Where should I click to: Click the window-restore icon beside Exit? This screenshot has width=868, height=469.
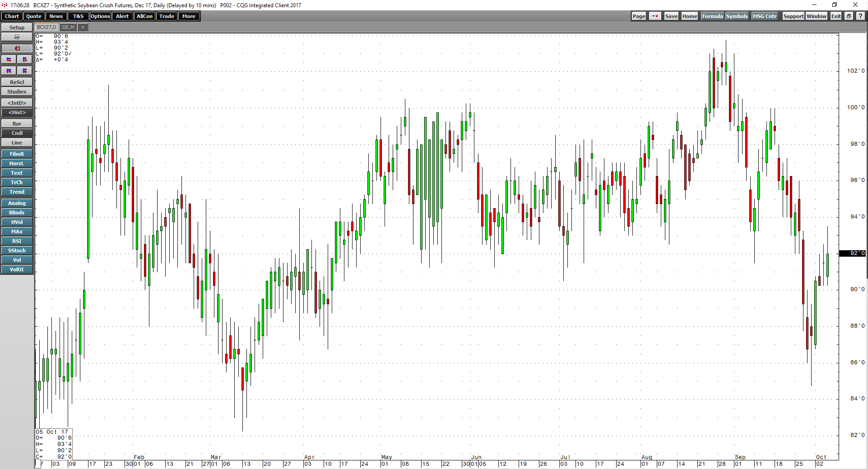[848, 16]
